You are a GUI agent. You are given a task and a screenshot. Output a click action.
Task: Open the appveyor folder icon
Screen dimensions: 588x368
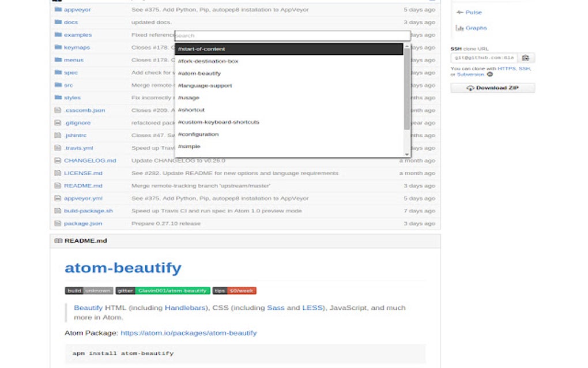point(58,9)
